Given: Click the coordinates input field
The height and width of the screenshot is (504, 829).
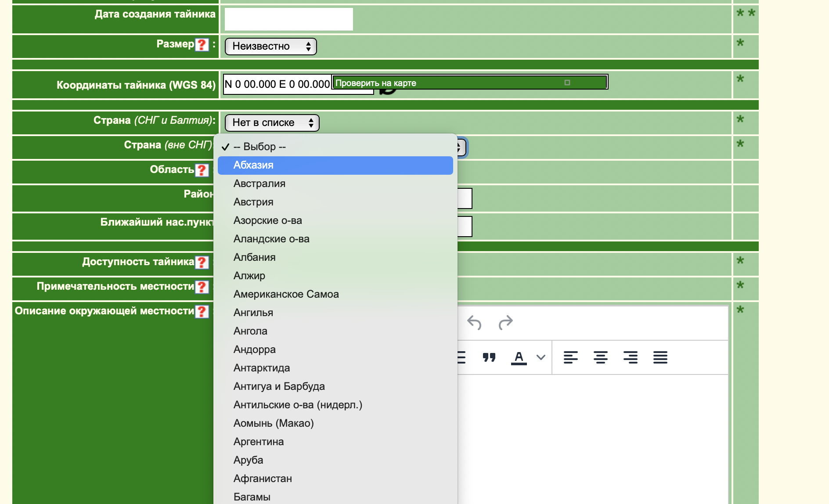Looking at the screenshot, I should [277, 84].
